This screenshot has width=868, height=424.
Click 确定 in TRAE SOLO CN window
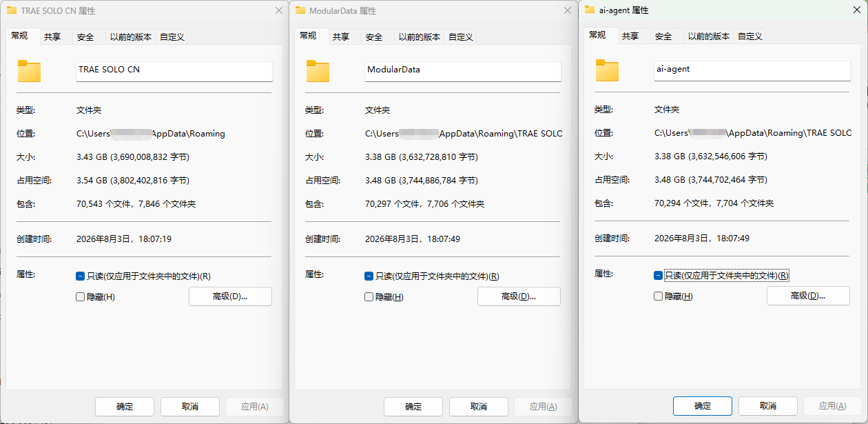tap(125, 406)
